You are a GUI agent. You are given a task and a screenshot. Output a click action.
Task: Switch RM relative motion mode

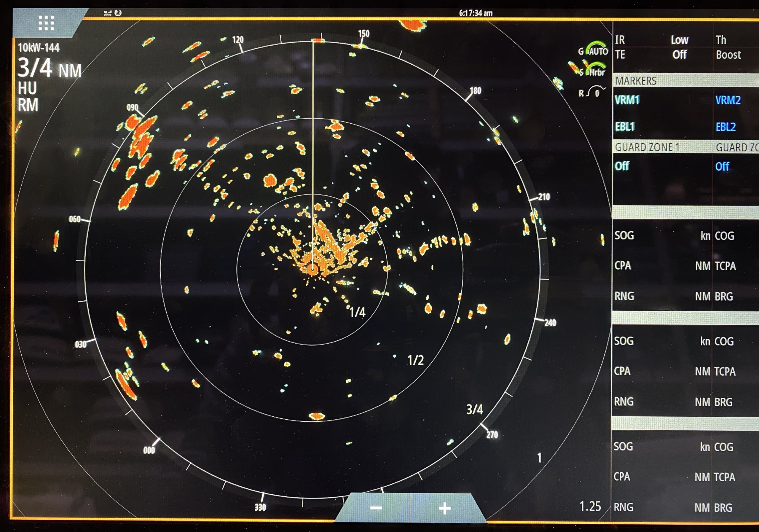[x=28, y=105]
